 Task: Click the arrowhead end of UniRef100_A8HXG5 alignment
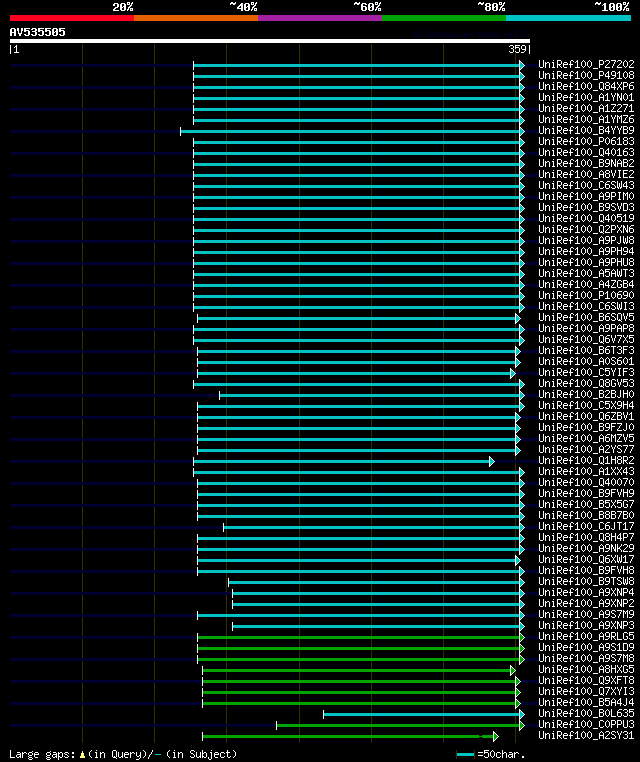tap(513, 670)
